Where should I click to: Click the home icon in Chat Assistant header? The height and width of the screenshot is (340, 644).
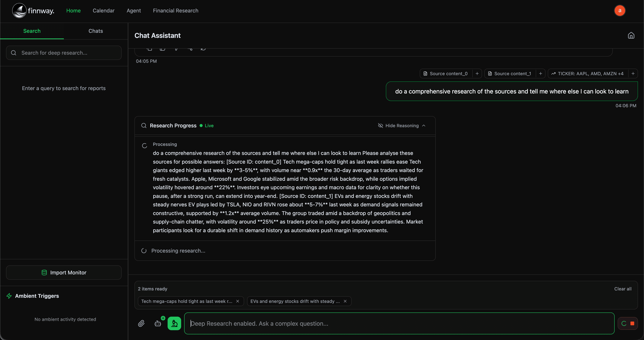click(631, 35)
